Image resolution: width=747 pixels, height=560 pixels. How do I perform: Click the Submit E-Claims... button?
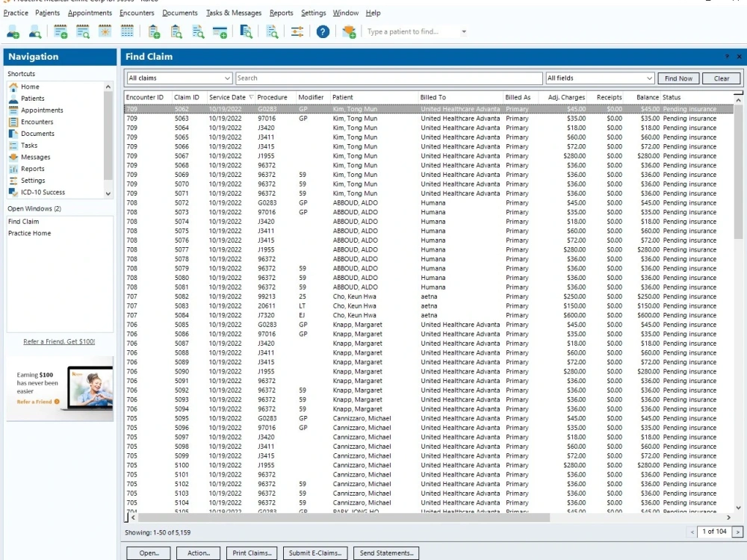pos(315,553)
